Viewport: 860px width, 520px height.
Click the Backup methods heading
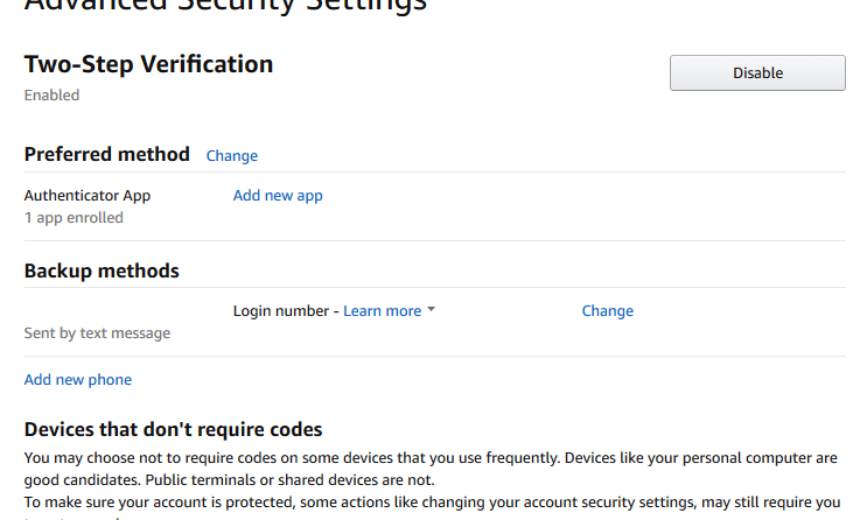point(102,271)
